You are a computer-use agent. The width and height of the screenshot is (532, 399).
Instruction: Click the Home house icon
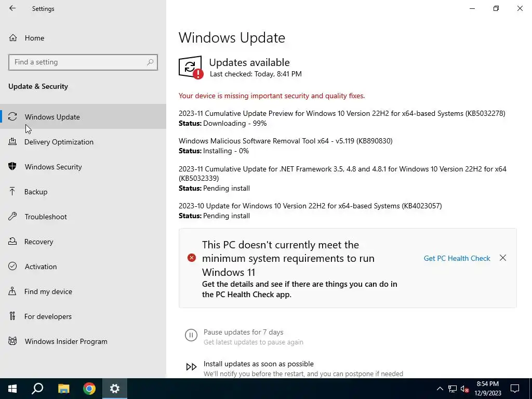13,38
